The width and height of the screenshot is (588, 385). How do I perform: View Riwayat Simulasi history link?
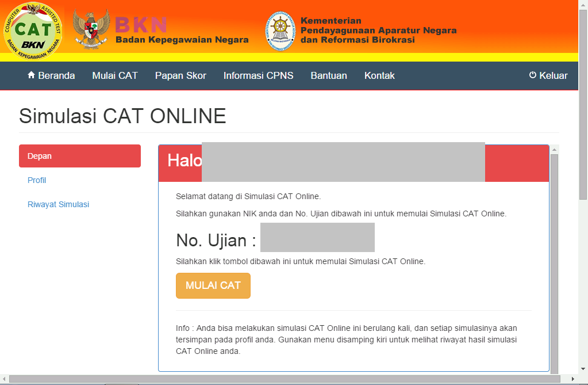tap(58, 204)
